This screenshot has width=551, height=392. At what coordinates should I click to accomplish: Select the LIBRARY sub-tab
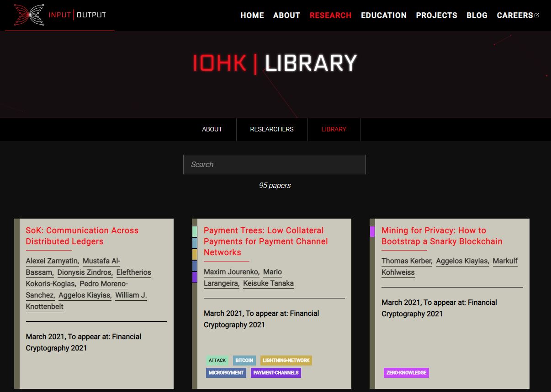tap(334, 129)
